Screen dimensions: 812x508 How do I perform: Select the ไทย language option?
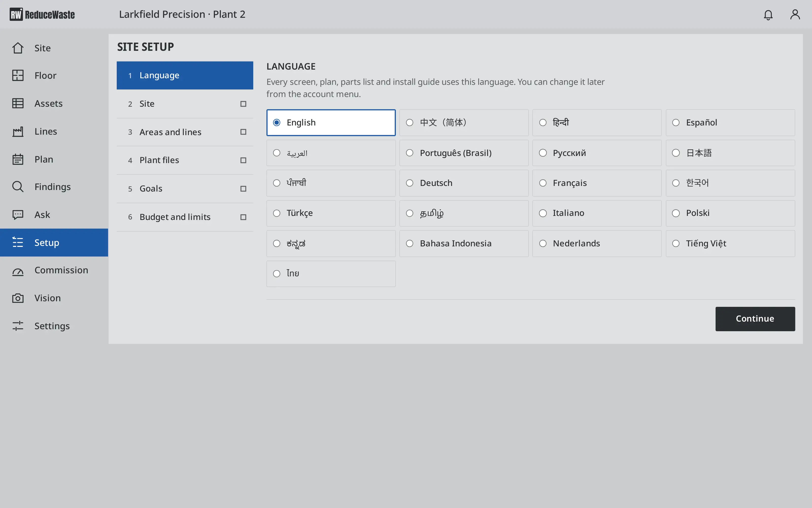331,274
